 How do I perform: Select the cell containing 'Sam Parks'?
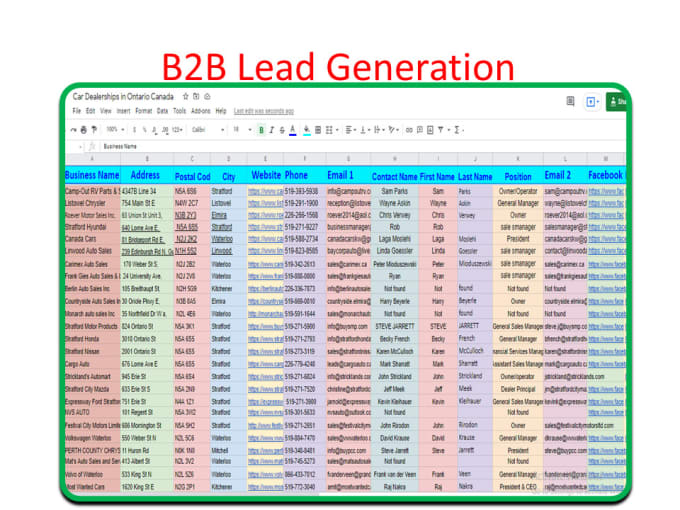click(394, 191)
